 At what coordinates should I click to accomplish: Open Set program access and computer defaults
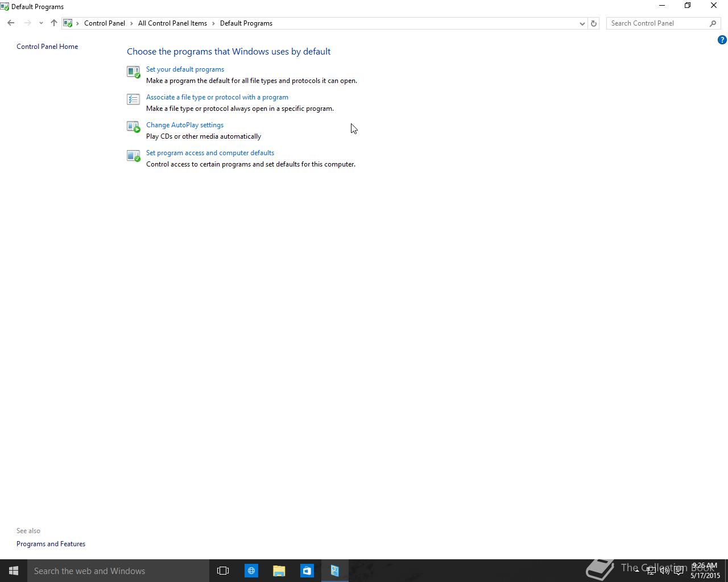[210, 153]
